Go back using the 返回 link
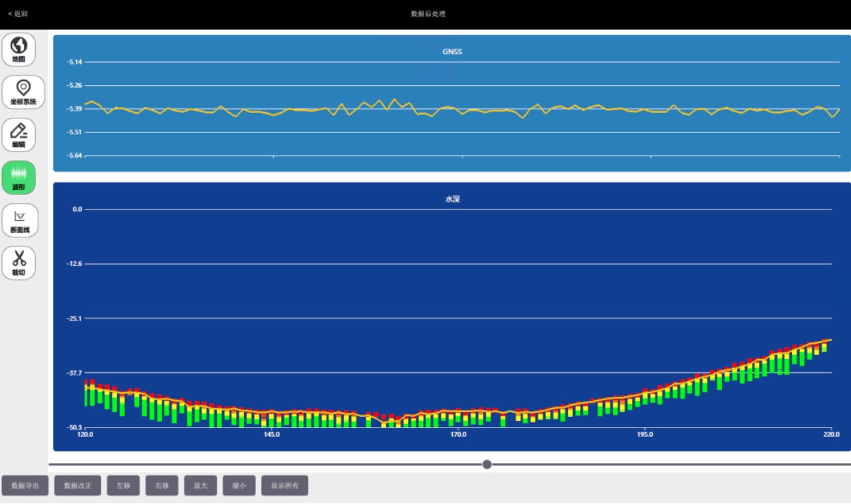Viewport: 851px width, 504px height. [x=18, y=14]
